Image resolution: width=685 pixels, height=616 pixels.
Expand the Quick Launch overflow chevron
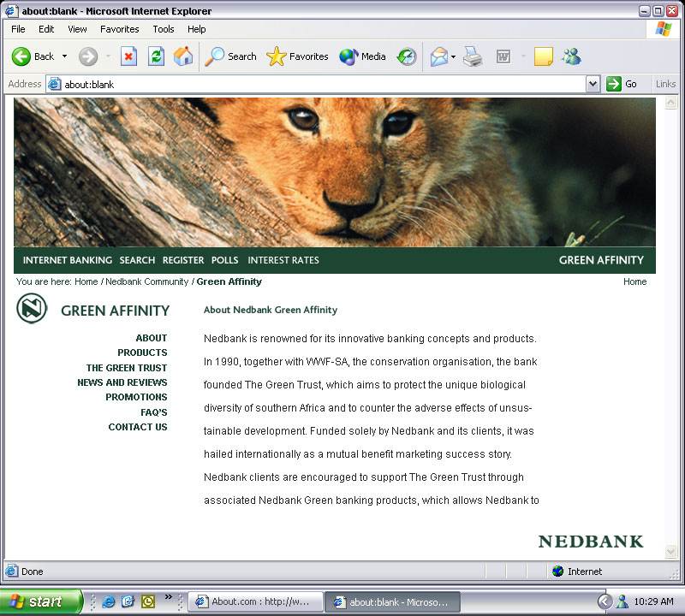(169, 597)
